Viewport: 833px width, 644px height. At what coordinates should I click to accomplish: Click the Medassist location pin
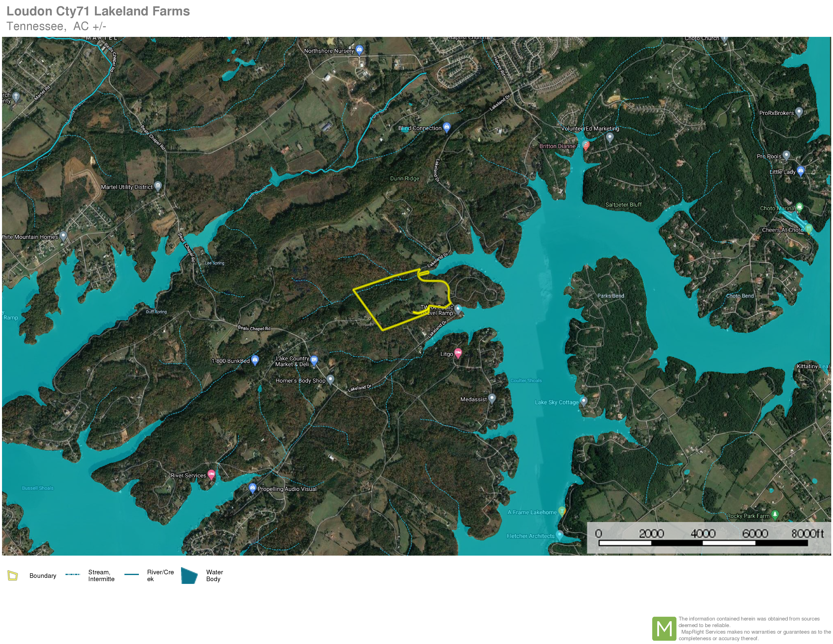tap(492, 398)
